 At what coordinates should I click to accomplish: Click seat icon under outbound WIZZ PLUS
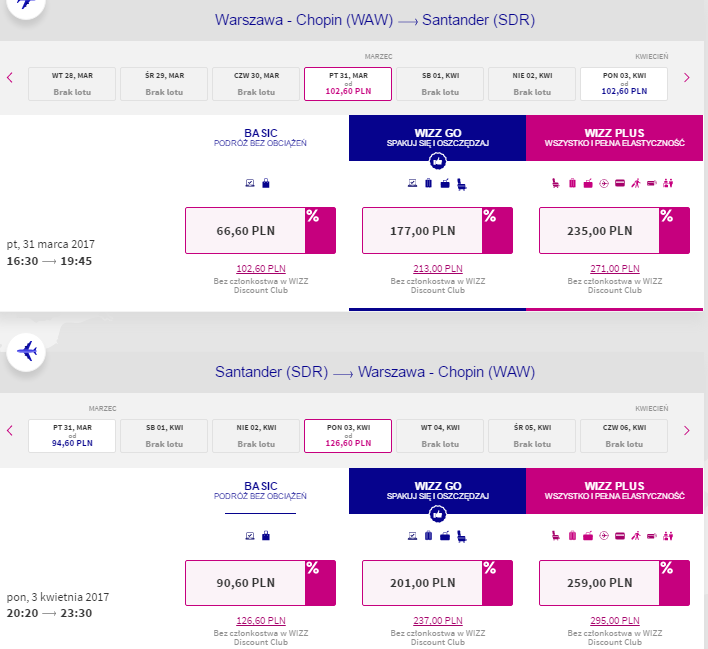(556, 183)
